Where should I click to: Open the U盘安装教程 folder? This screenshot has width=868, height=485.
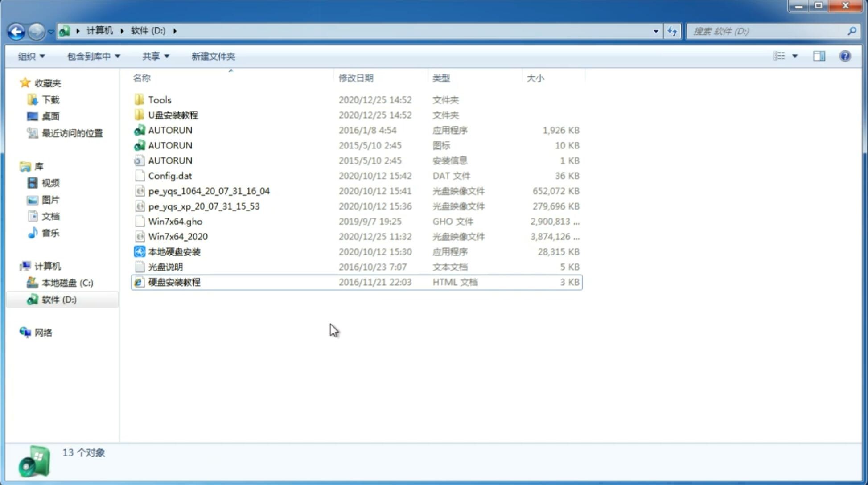tap(173, 115)
